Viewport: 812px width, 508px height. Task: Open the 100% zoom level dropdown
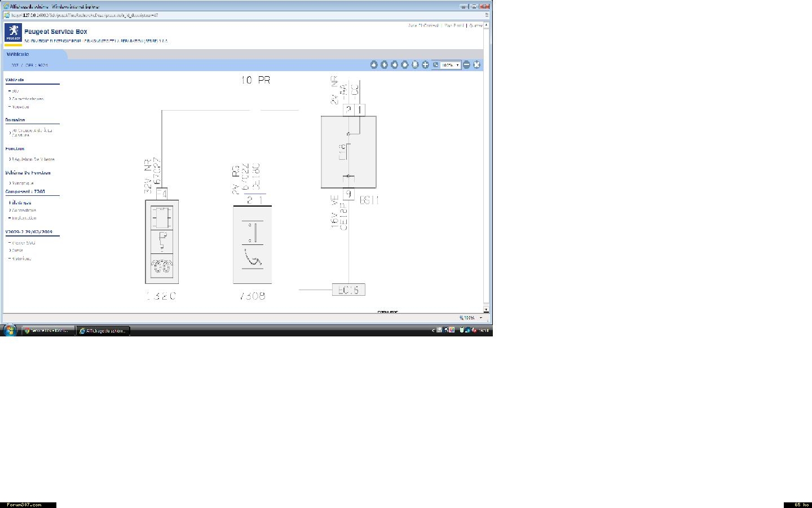click(x=457, y=65)
